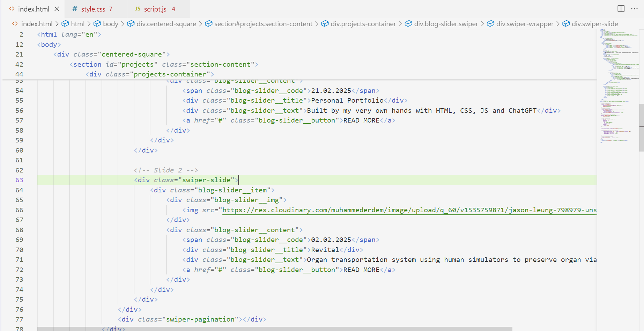
Task: Open the More Actions ellipsis menu
Action: click(635, 9)
